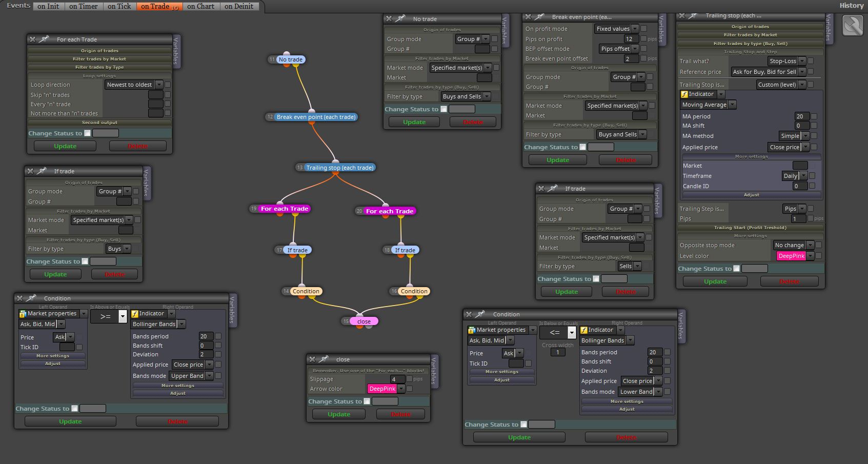Select 'Break even point (each trade)' node 12
868x464 pixels.
coord(316,117)
